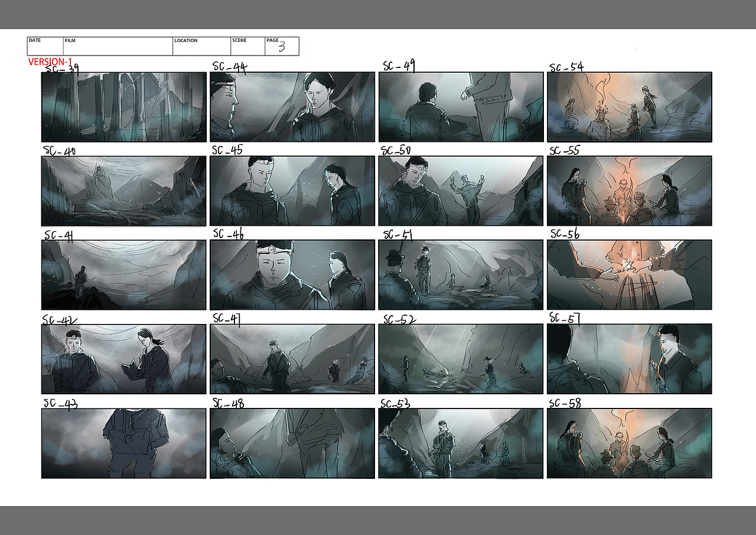Select the SC-39 storyboard panel
The height and width of the screenshot is (535, 756).
[x=123, y=107]
